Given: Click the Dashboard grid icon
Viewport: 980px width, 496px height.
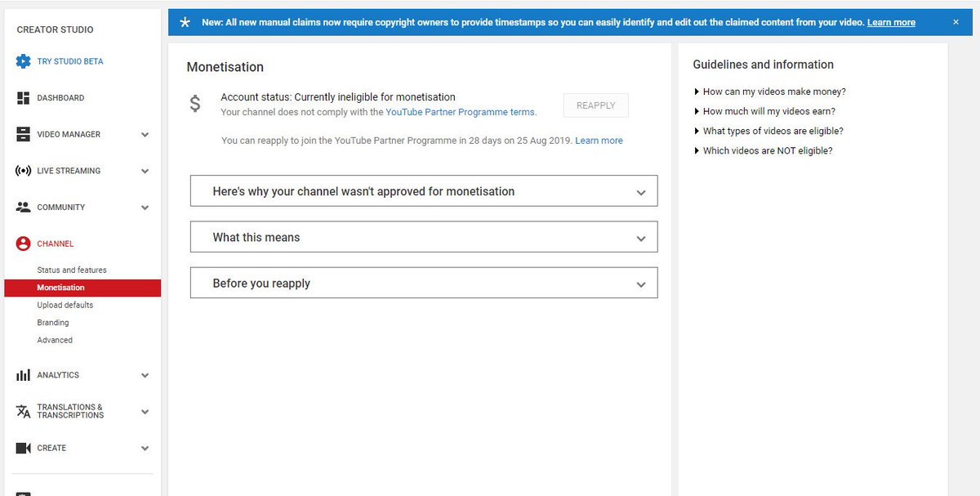Looking at the screenshot, I should coord(23,98).
